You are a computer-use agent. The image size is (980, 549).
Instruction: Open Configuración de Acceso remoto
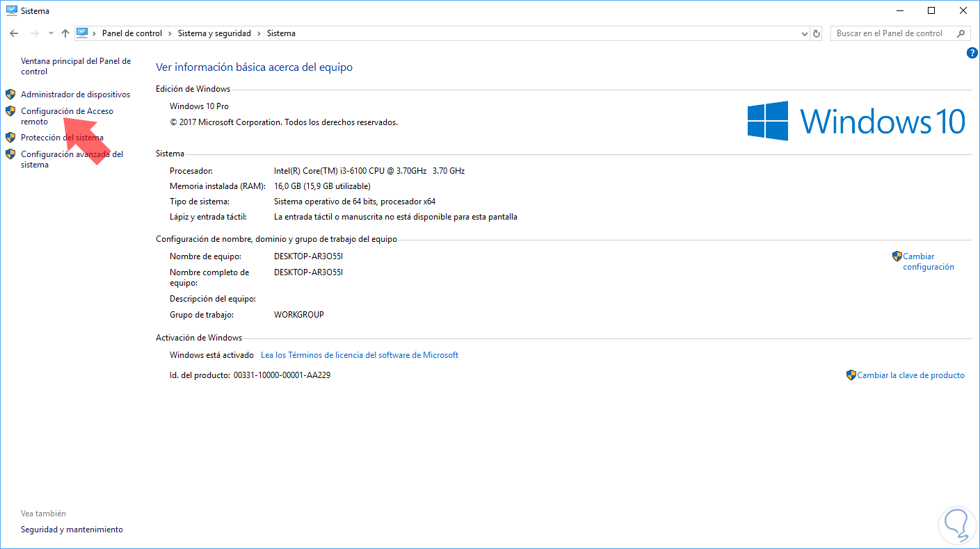pyautogui.click(x=67, y=116)
